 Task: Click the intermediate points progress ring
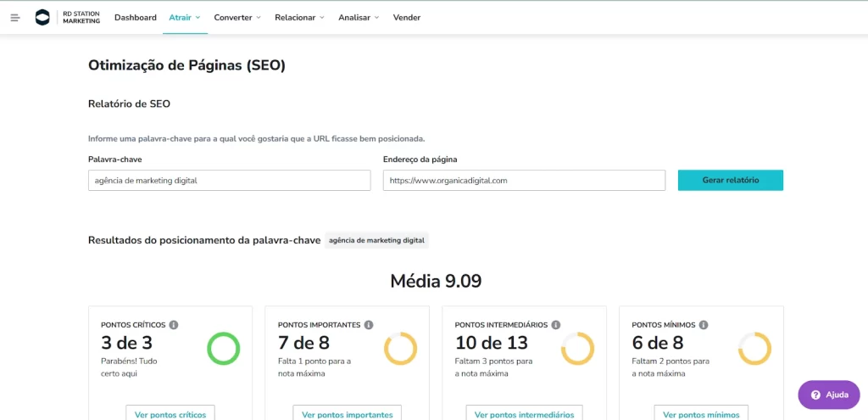pos(577,348)
